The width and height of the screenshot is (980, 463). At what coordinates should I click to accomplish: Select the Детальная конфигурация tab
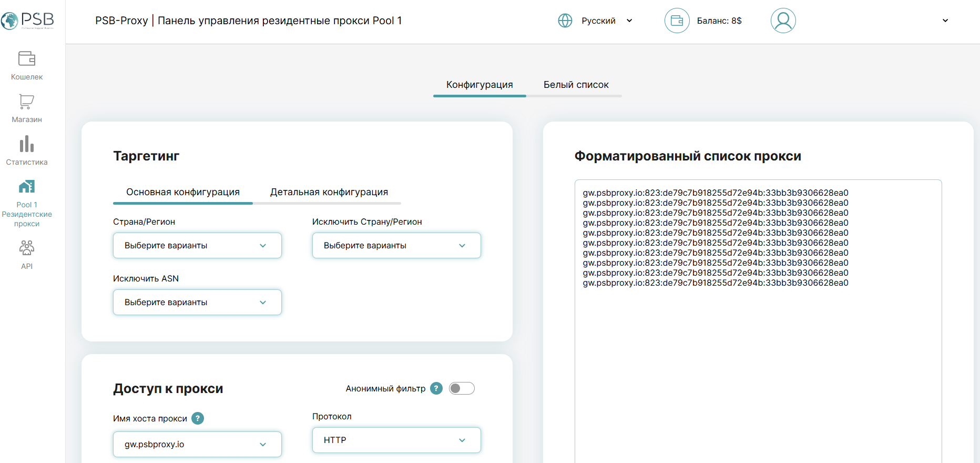pyautogui.click(x=329, y=192)
